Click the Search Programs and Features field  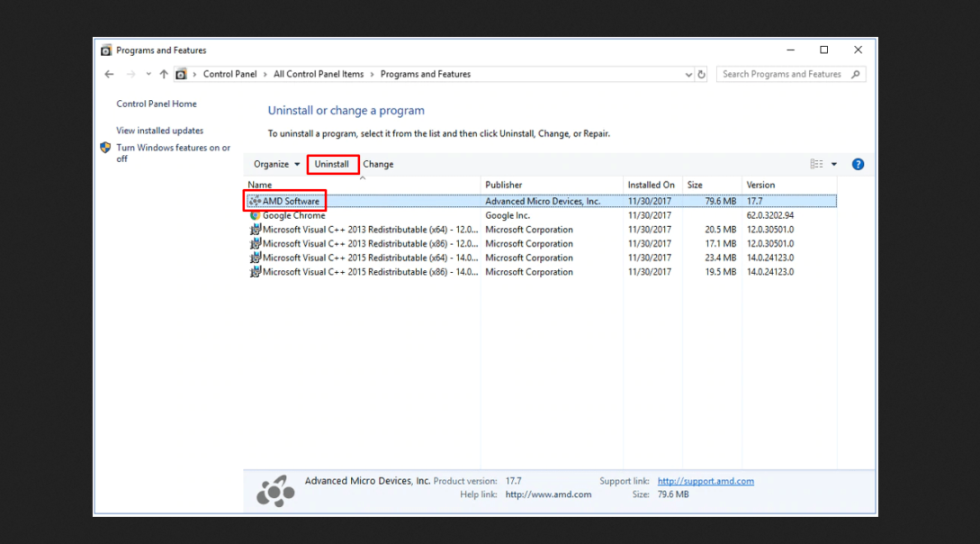(x=791, y=74)
